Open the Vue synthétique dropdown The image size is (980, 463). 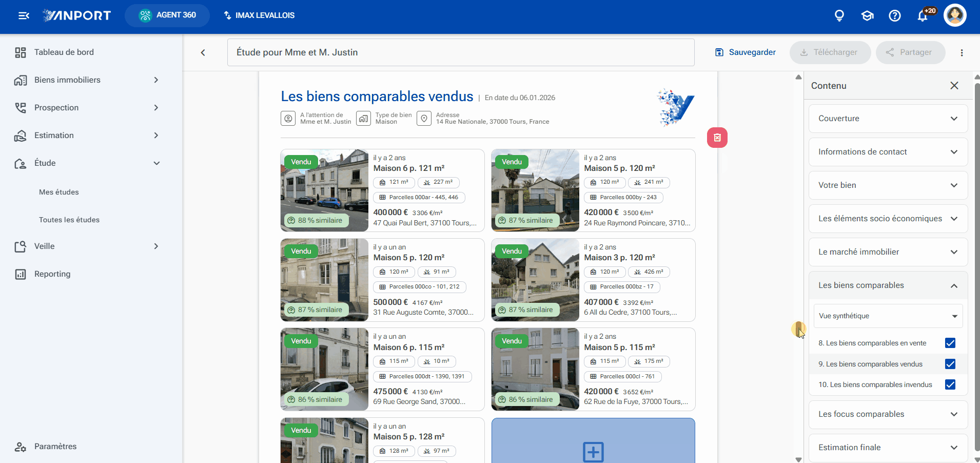pos(888,316)
